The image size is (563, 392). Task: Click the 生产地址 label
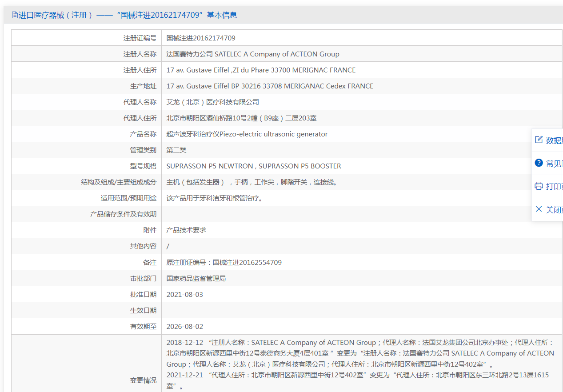pos(144,86)
